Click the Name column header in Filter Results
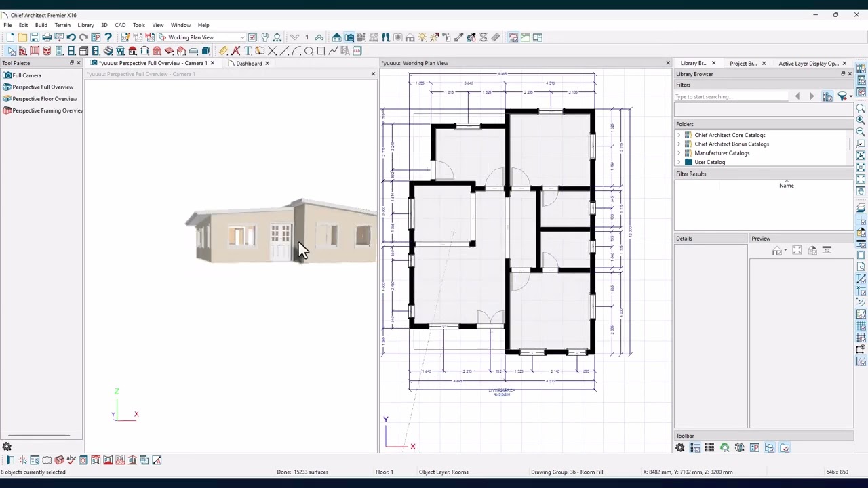868x488 pixels. coord(787,185)
